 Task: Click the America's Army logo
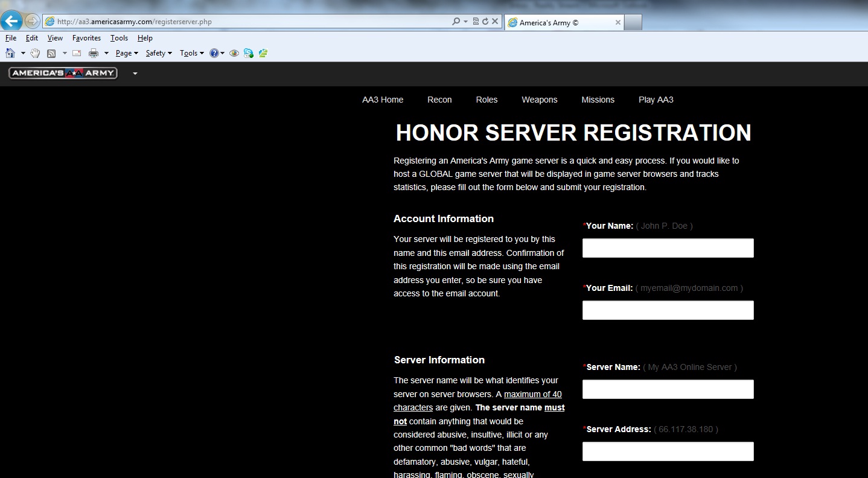click(63, 73)
